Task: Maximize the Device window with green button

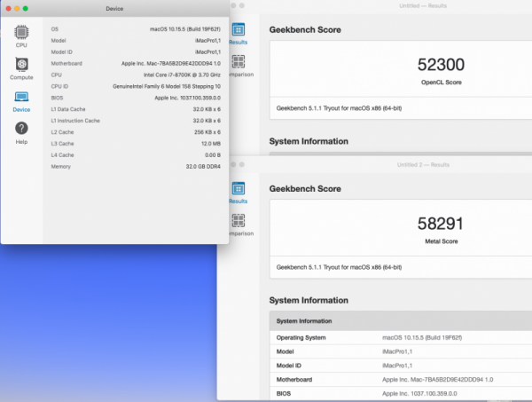Action: pyautogui.click(x=26, y=9)
